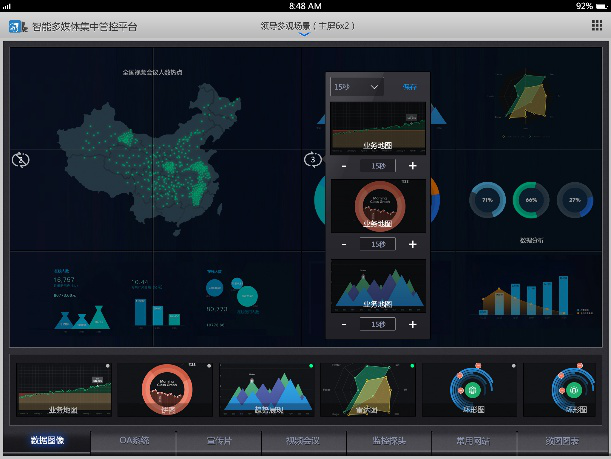Open the 领导参观场景 scene title dropdown
This screenshot has width=611, height=459.
tap(305, 24)
